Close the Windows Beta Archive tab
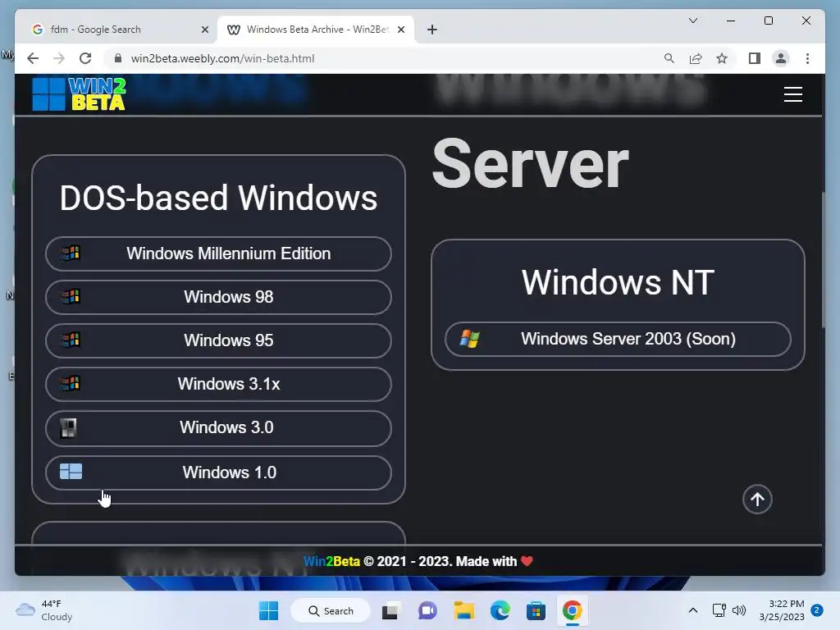 tap(400, 30)
